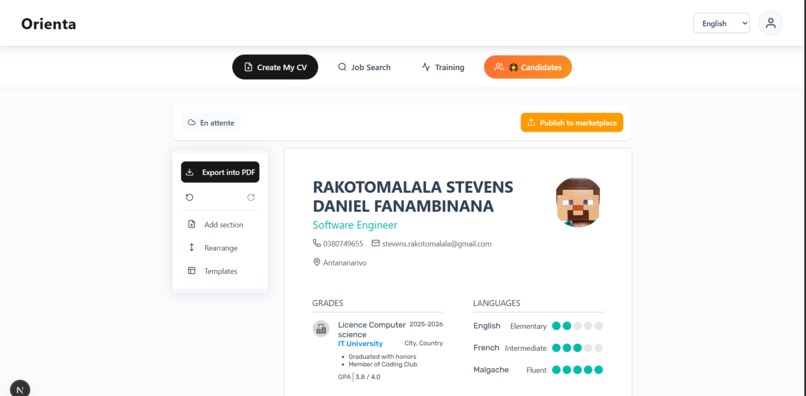The image size is (806, 396).
Task: Publish the CV to marketplace
Action: (x=572, y=122)
